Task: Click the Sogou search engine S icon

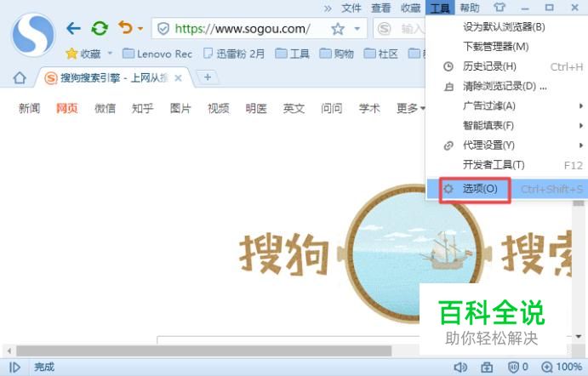Action: (x=385, y=28)
